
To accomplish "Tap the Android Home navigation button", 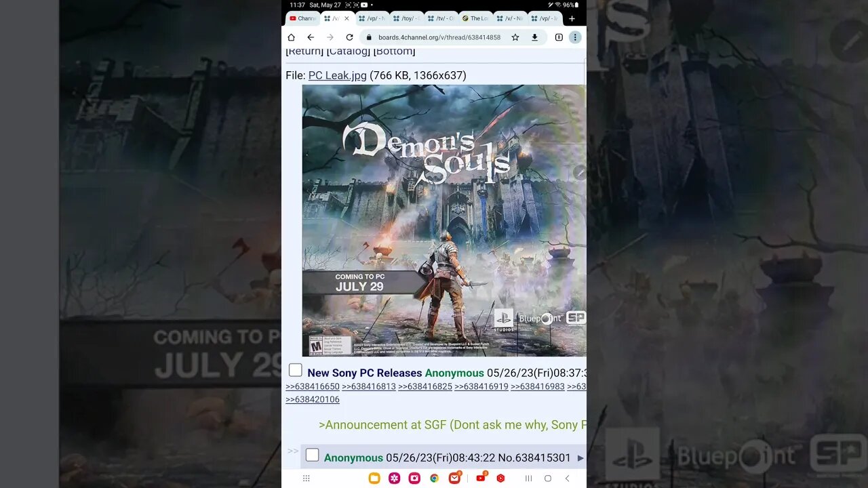I will tap(548, 478).
